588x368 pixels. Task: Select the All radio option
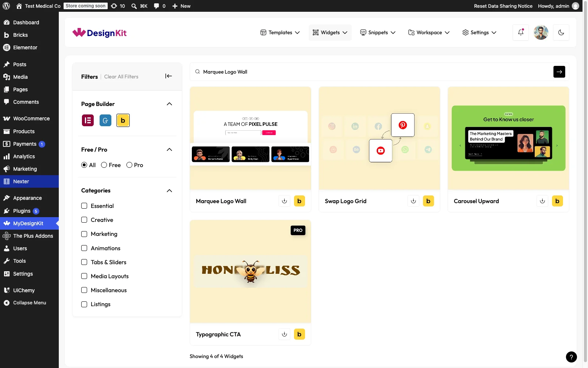[x=84, y=165]
